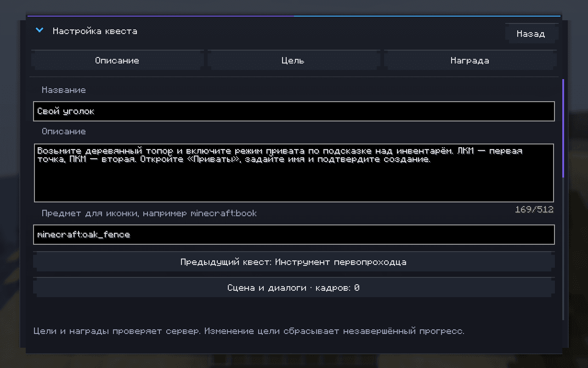
Task: Choose previous quest via Предыдущий квест button
Action: pyautogui.click(x=294, y=262)
